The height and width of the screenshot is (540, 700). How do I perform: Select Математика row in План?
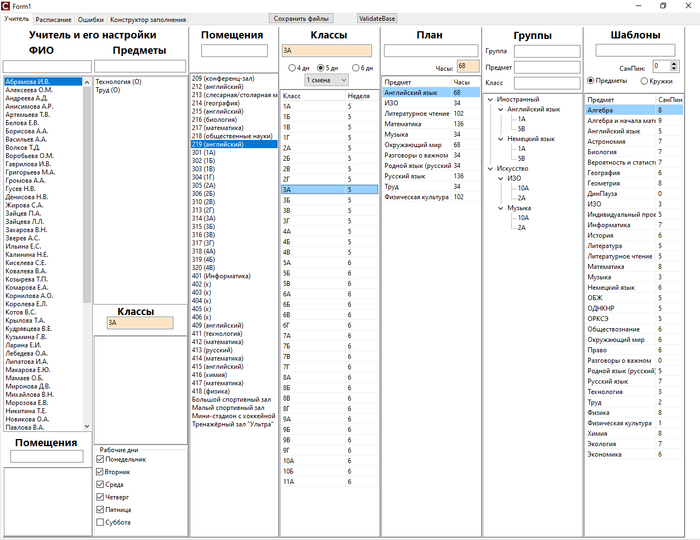pos(431,124)
